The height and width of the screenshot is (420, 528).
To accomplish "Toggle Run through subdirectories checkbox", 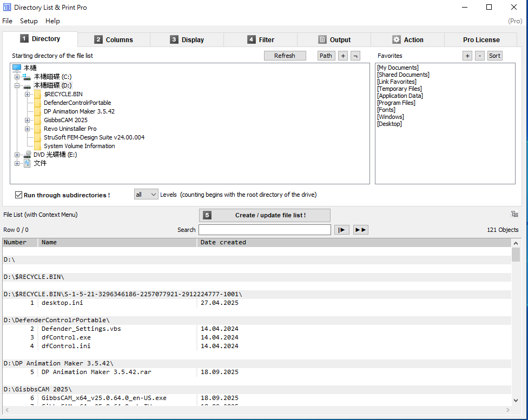I will tap(18, 195).
